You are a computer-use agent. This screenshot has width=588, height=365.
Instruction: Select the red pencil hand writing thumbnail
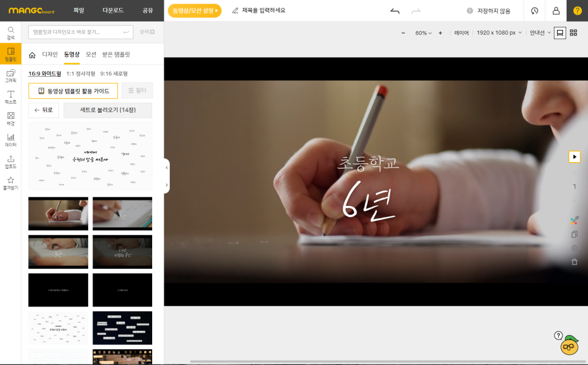(x=58, y=214)
